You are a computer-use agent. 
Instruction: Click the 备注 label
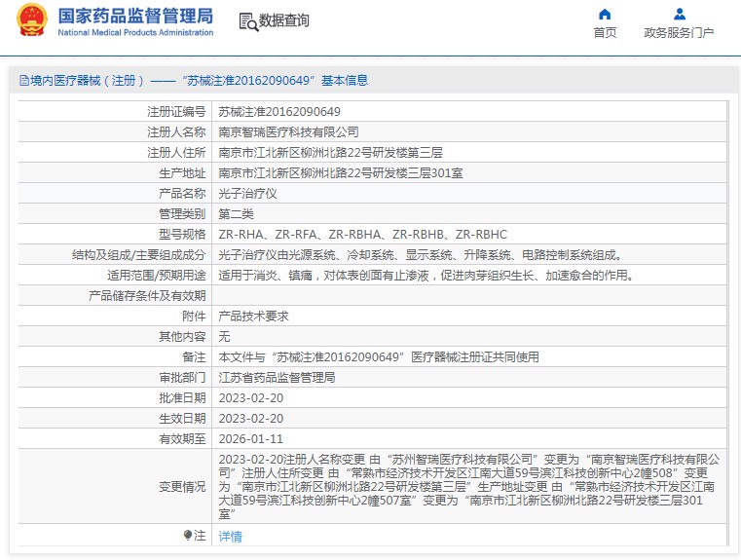(x=194, y=356)
